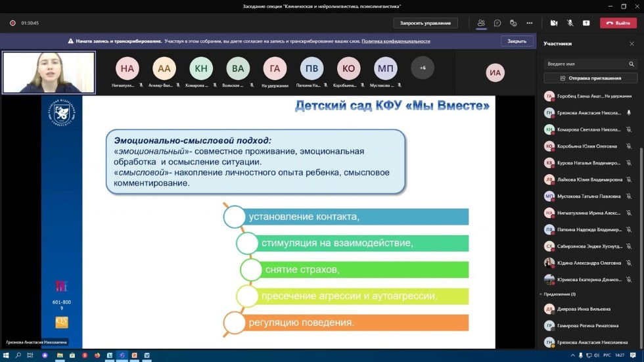The width and height of the screenshot is (644, 362).
Task: Open more actions ellipsis menu
Action: 530,23
